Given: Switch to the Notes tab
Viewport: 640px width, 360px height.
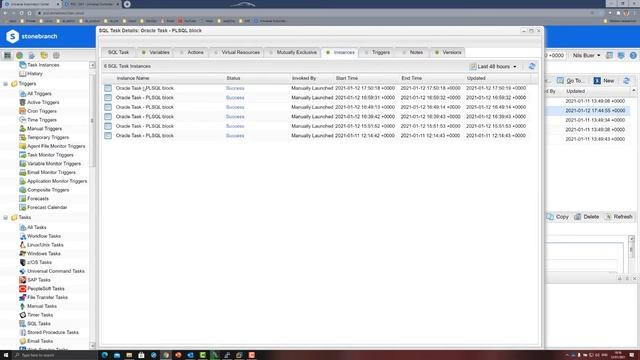Looking at the screenshot, I should 413,53.
